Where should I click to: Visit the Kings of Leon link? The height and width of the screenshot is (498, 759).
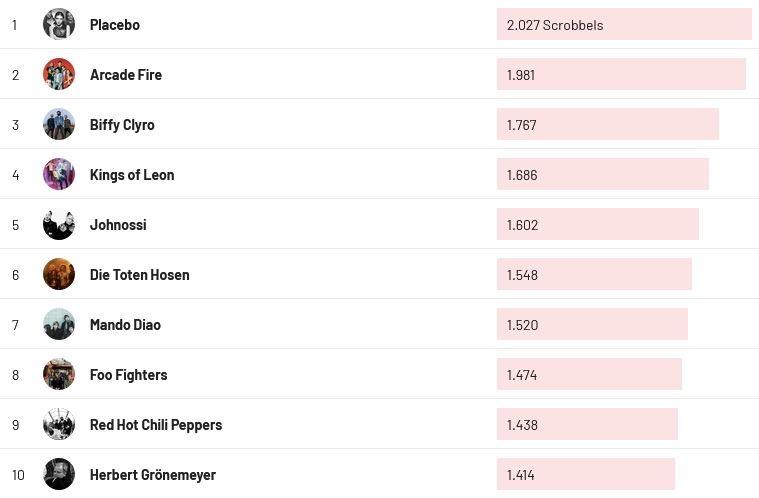click(132, 174)
